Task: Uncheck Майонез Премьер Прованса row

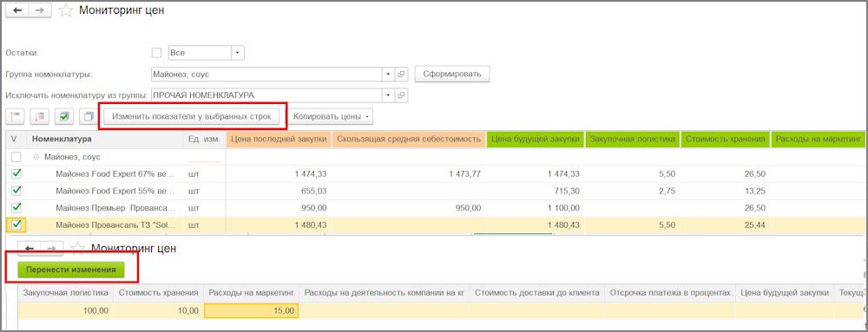Action: (16, 208)
